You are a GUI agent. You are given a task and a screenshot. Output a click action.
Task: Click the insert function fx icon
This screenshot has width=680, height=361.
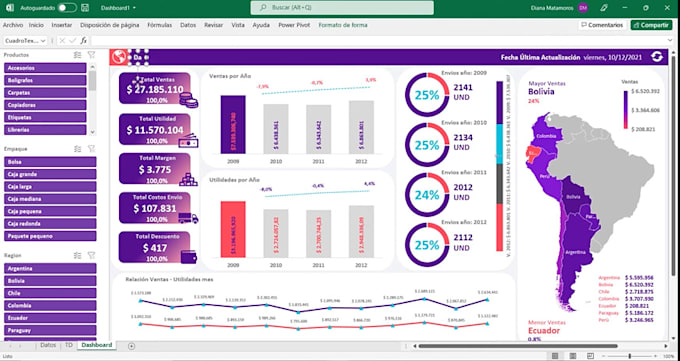84,41
